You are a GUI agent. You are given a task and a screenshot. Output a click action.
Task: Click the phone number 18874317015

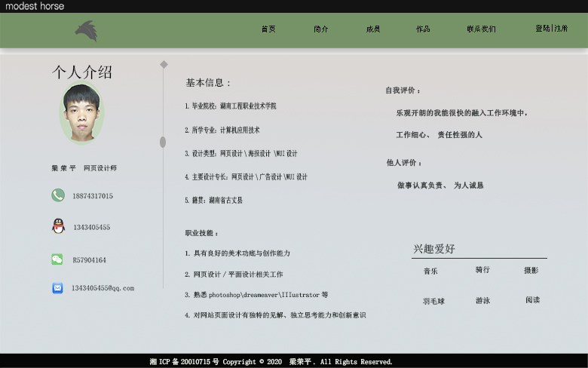coord(93,196)
